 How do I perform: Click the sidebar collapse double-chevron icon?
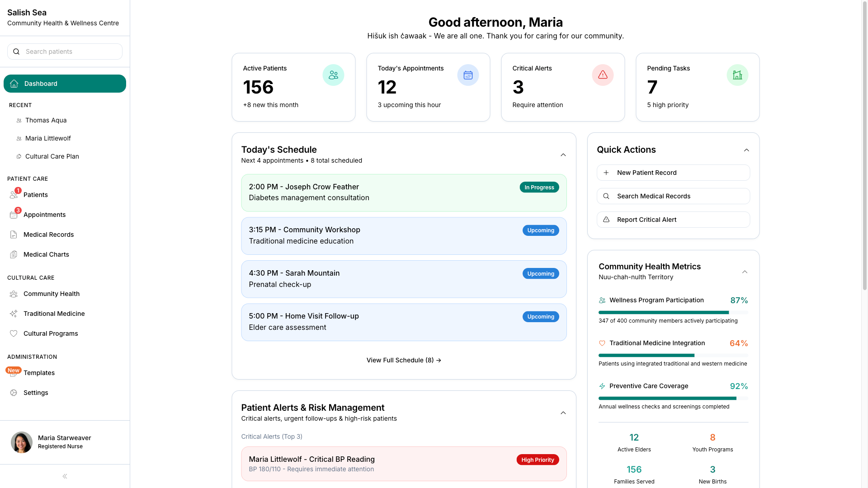(x=65, y=476)
